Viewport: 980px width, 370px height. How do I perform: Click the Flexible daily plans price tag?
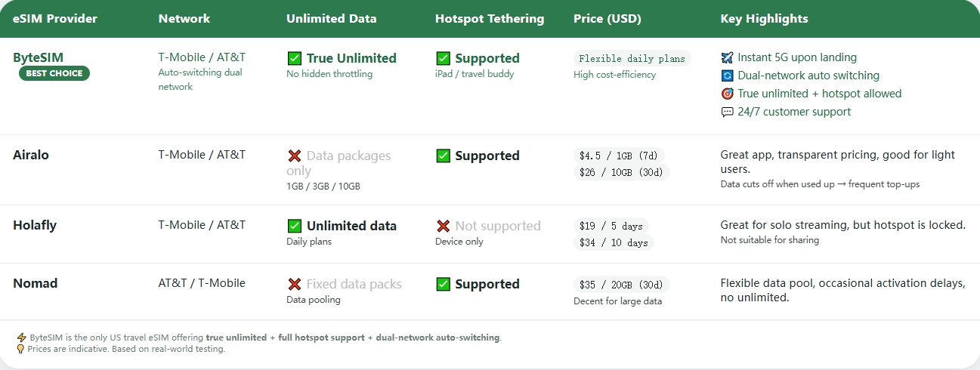pyautogui.click(x=632, y=58)
